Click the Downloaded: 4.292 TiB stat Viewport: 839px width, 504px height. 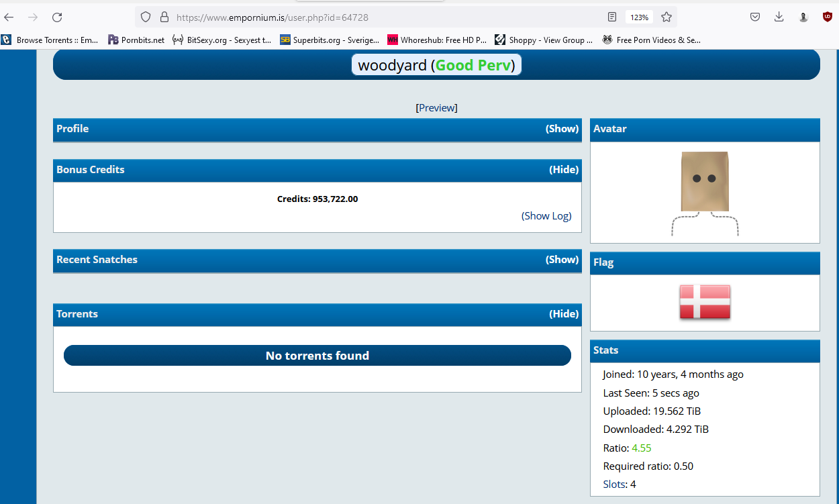tap(656, 430)
